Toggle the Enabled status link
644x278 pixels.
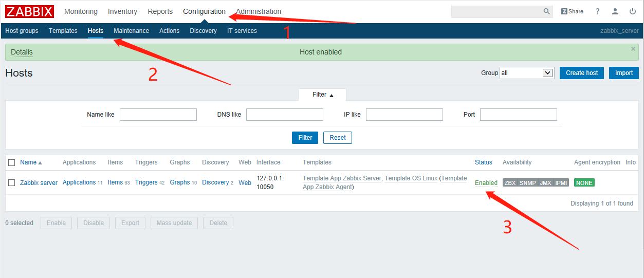pos(486,183)
